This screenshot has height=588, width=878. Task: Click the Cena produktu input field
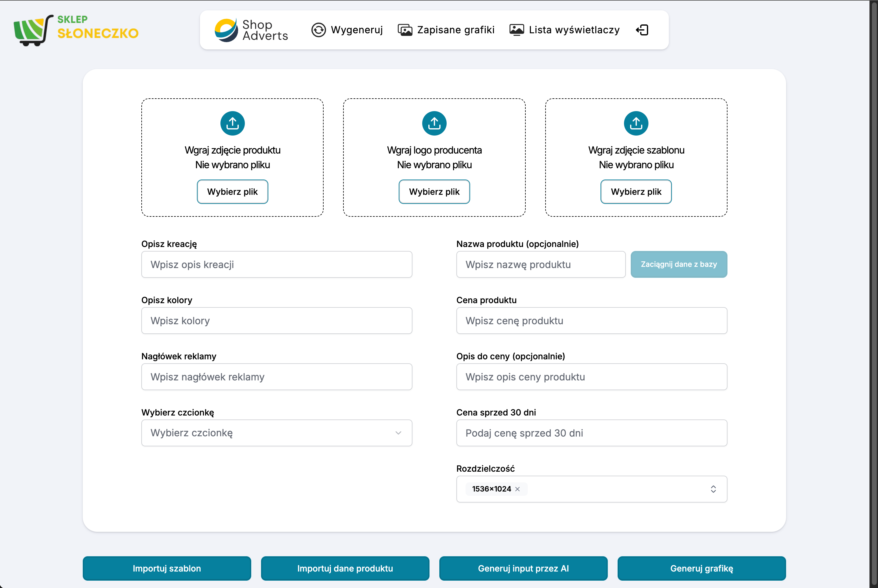(x=592, y=321)
